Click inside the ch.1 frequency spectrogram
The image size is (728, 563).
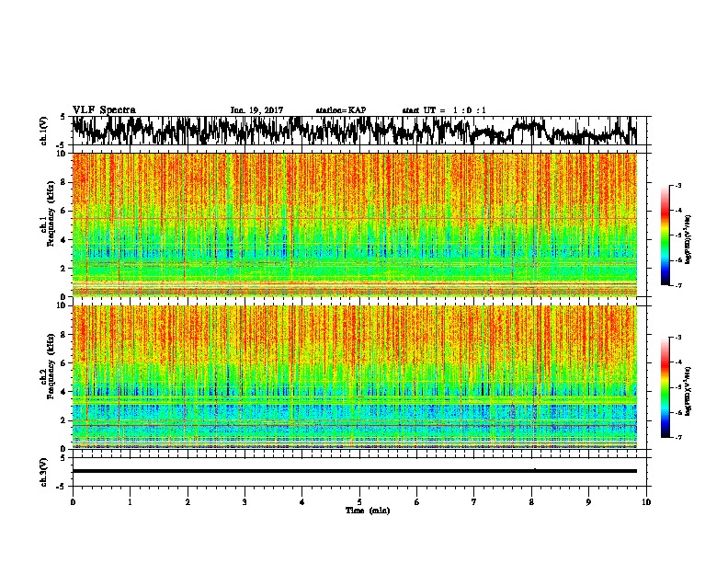pyautogui.click(x=354, y=224)
